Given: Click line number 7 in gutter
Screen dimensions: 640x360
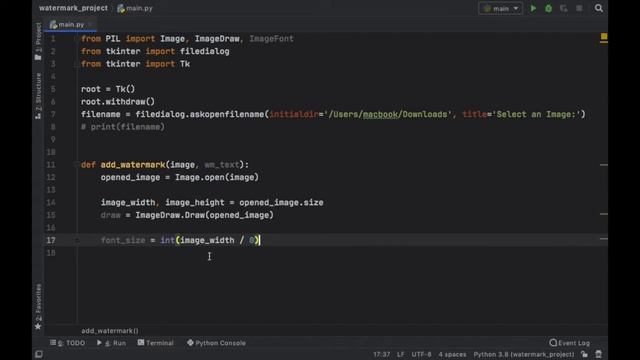Looking at the screenshot, I should click(x=53, y=114).
